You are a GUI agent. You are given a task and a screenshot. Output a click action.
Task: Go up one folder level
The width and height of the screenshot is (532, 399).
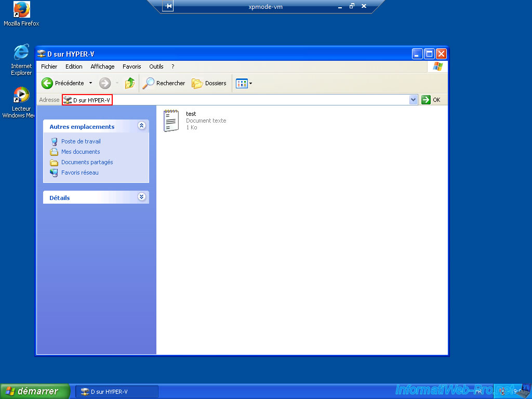pos(129,83)
